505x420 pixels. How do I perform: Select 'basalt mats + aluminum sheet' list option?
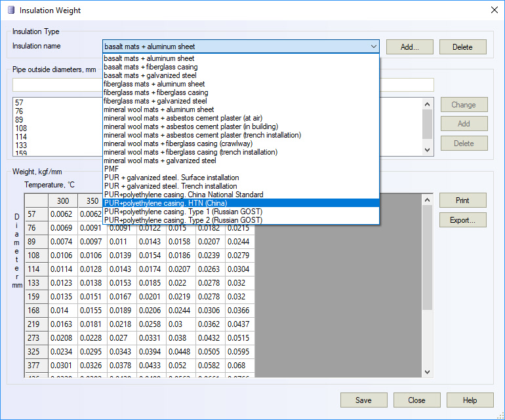[241, 58]
